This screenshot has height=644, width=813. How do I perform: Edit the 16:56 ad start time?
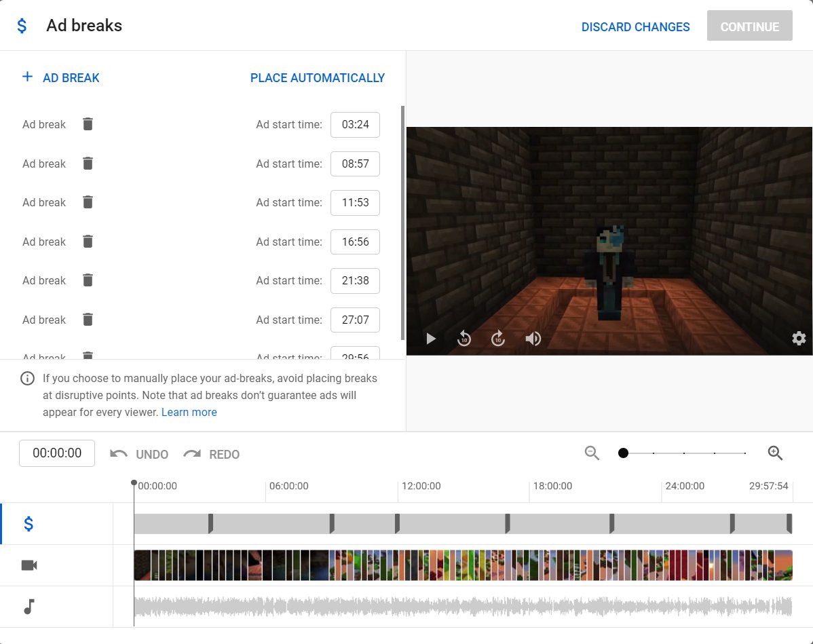(x=355, y=242)
